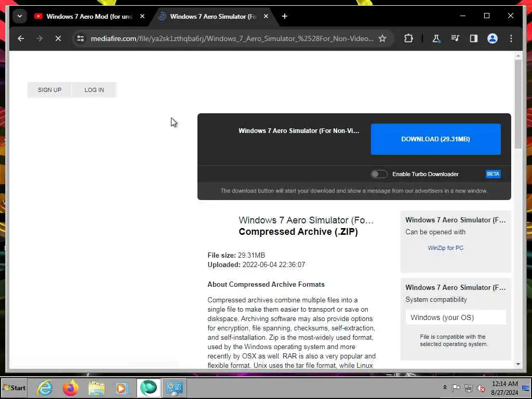Open the WinZip for PC link
The width and height of the screenshot is (532, 399).
tap(445, 248)
